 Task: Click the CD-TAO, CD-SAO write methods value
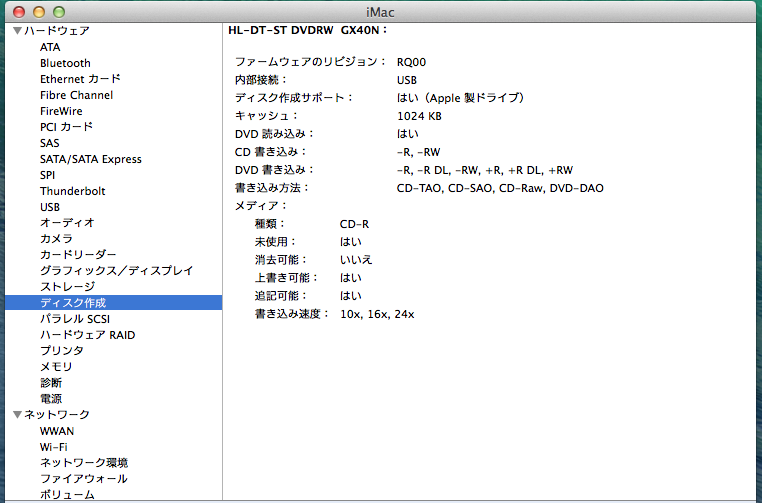pyautogui.click(x=500, y=188)
